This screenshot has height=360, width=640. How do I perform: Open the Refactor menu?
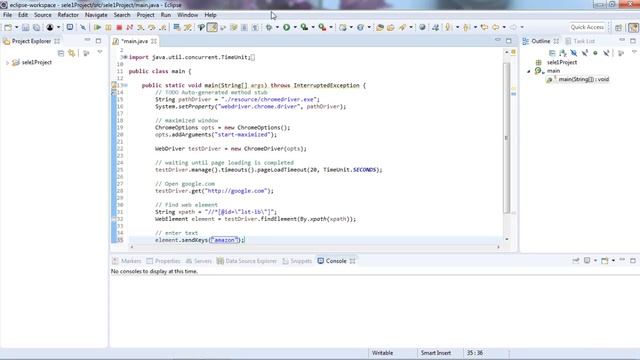click(68, 15)
